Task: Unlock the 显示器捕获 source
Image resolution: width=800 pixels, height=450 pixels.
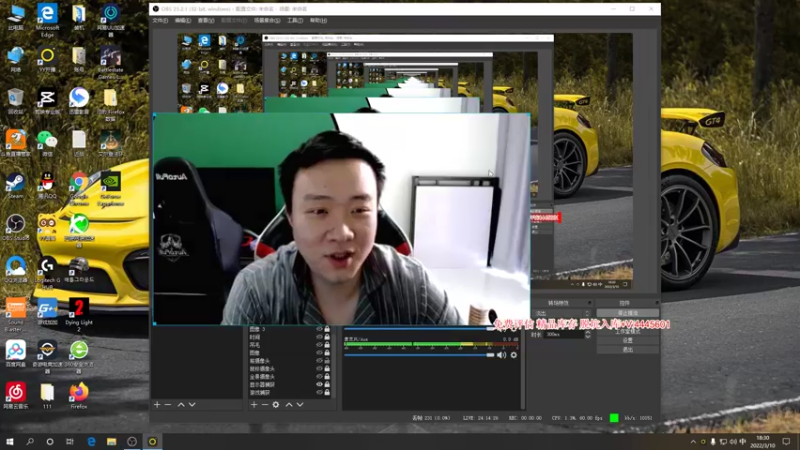Action: 327,385
